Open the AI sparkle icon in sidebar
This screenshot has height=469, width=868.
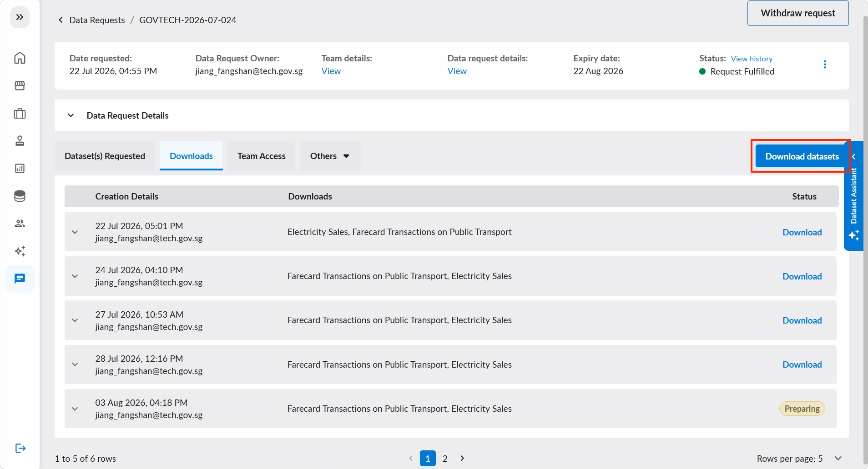click(x=20, y=251)
